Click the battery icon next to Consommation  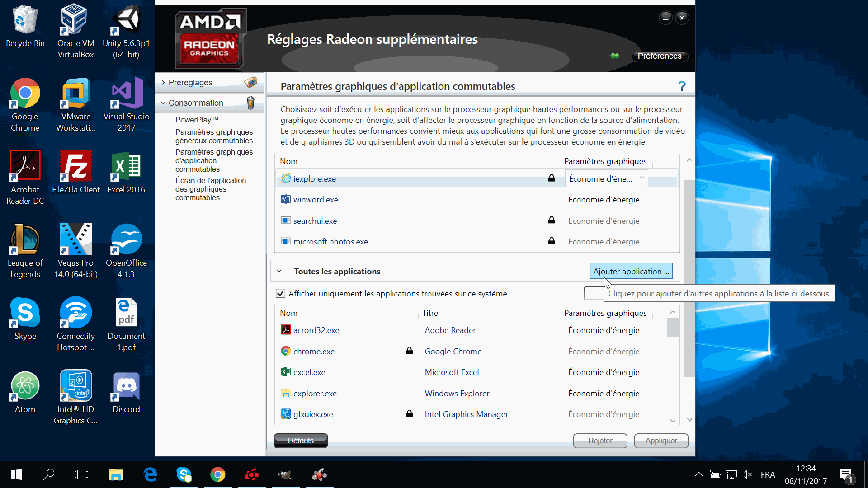251,103
